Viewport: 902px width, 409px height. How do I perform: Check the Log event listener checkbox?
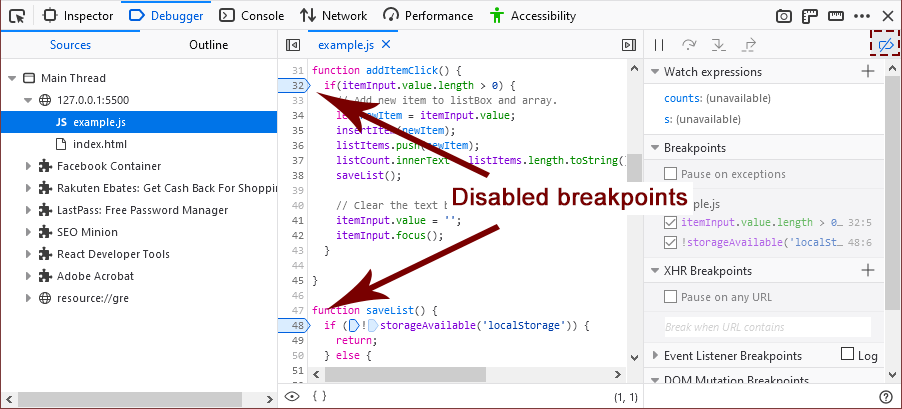tap(847, 355)
